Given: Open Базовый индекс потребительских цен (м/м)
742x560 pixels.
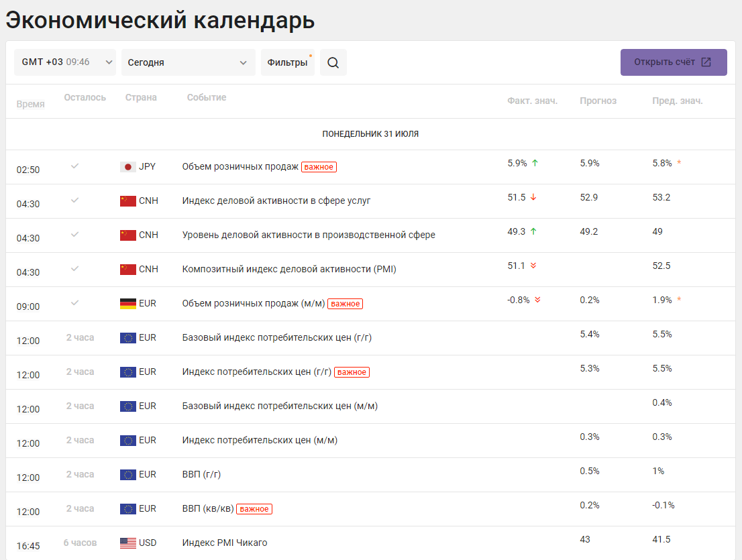Looking at the screenshot, I should (280, 406).
